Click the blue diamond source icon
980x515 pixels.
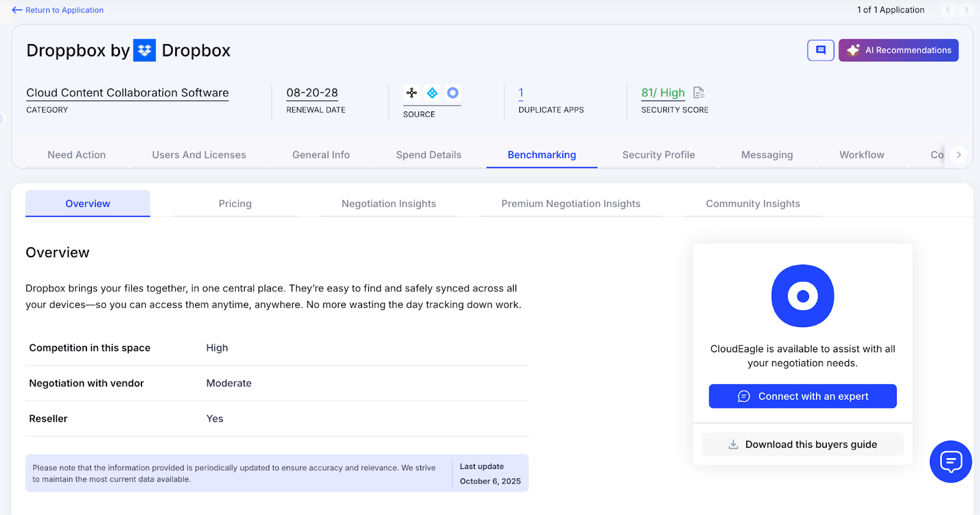coord(432,93)
